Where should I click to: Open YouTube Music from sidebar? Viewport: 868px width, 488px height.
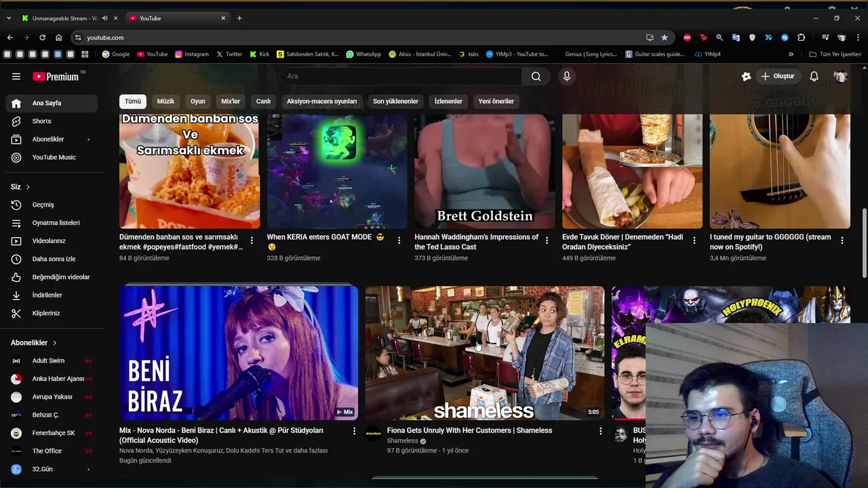click(52, 157)
